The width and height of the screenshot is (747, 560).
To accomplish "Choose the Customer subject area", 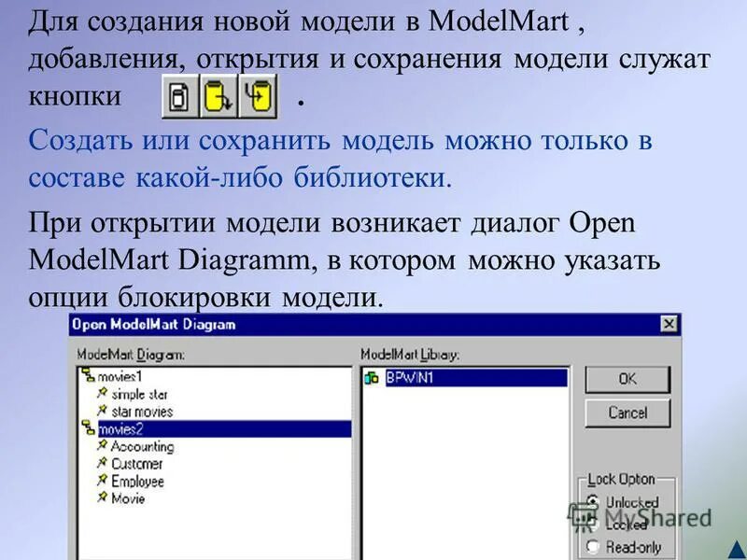I will (x=136, y=464).
